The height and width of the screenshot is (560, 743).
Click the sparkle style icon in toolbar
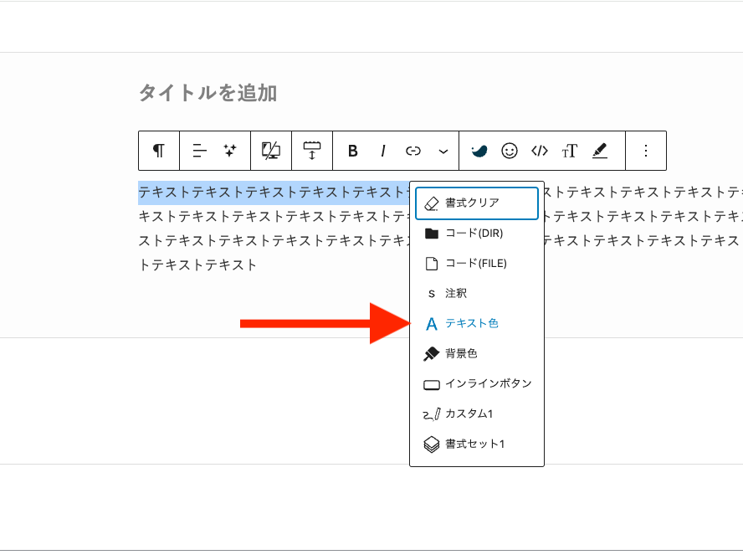[230, 151]
